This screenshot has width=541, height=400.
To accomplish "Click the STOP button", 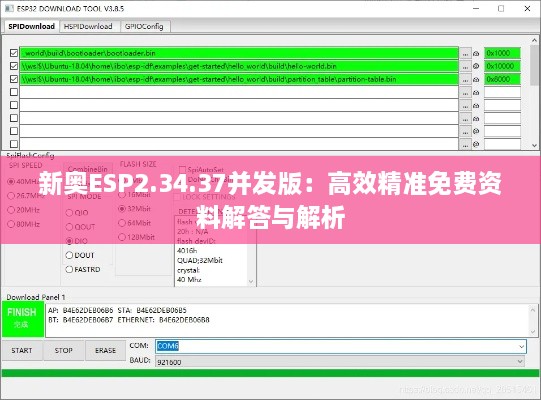I will pos(63,350).
